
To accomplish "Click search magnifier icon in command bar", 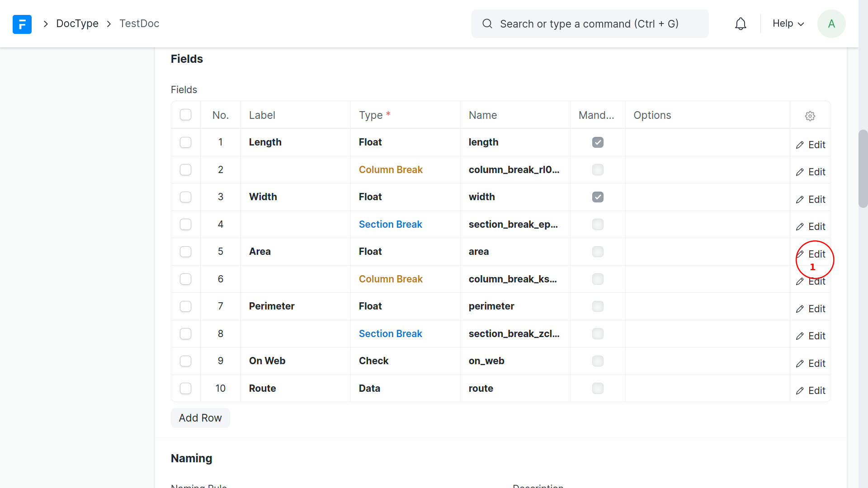I will pos(487,24).
